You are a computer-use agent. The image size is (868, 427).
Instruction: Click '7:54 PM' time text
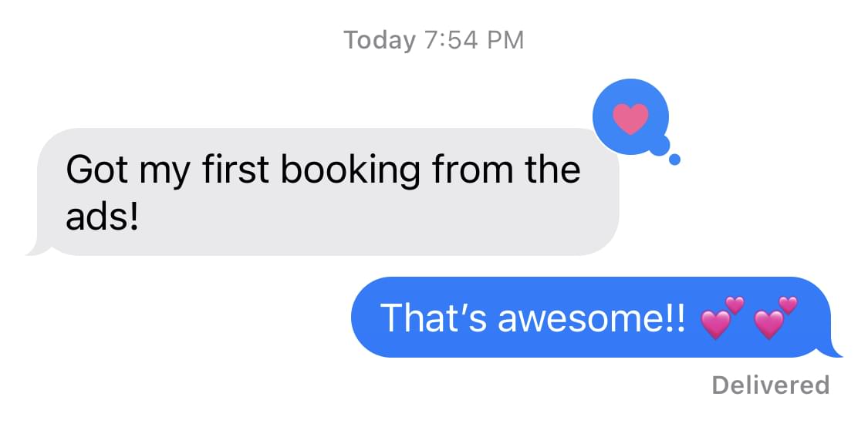click(475, 40)
